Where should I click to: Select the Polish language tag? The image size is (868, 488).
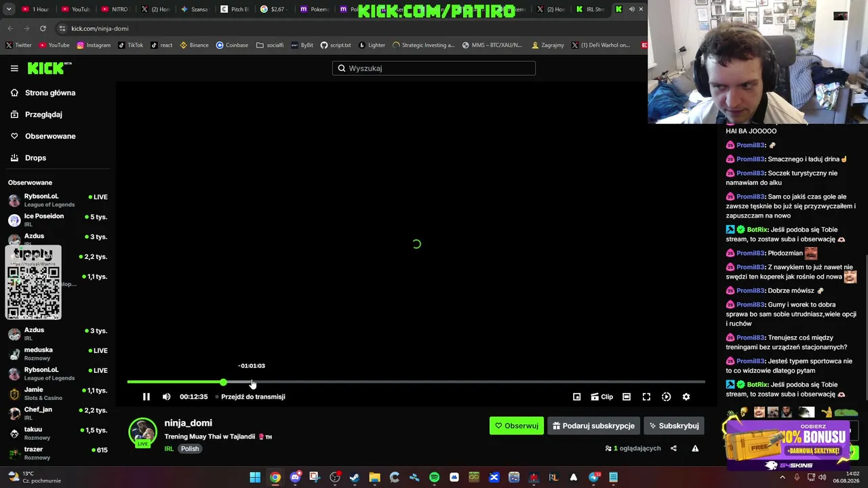[x=190, y=449]
